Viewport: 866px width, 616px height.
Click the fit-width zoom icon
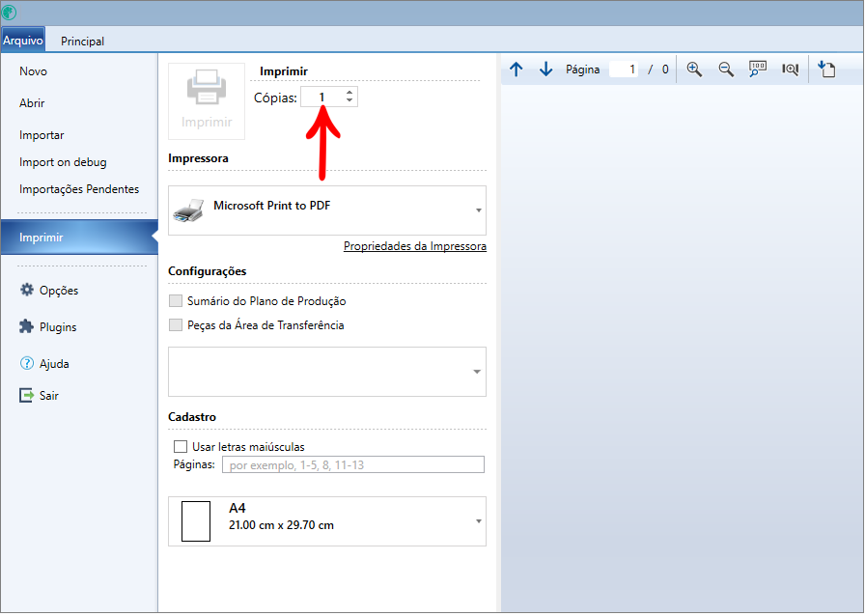(790, 70)
